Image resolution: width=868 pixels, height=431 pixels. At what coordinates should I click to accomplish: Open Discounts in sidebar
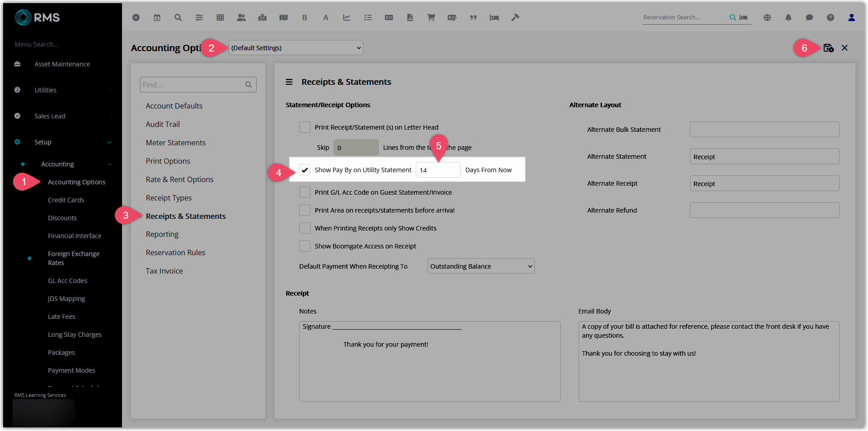pos(62,218)
